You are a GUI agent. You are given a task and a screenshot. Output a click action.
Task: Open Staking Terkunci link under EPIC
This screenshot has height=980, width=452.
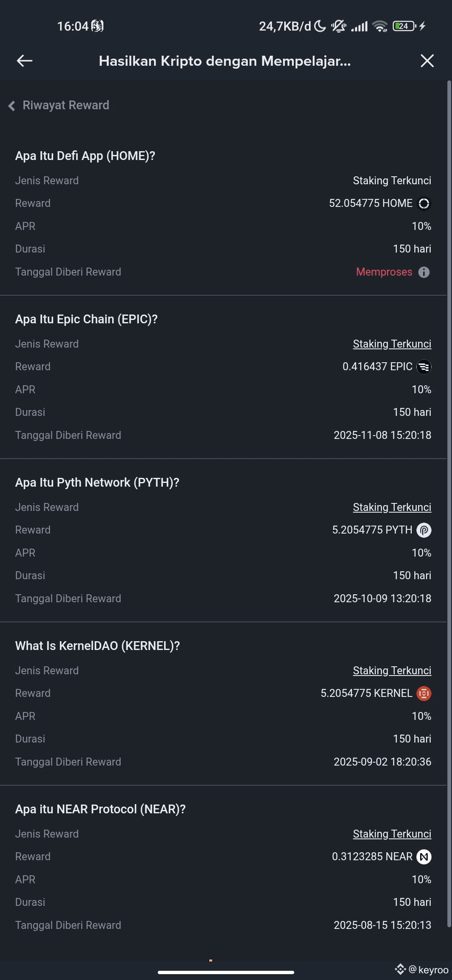(x=392, y=344)
